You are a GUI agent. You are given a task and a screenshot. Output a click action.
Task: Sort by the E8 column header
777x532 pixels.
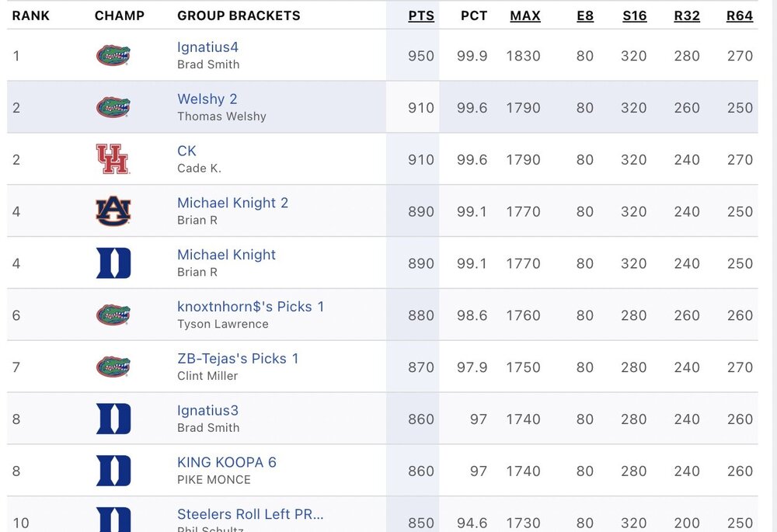tap(585, 16)
